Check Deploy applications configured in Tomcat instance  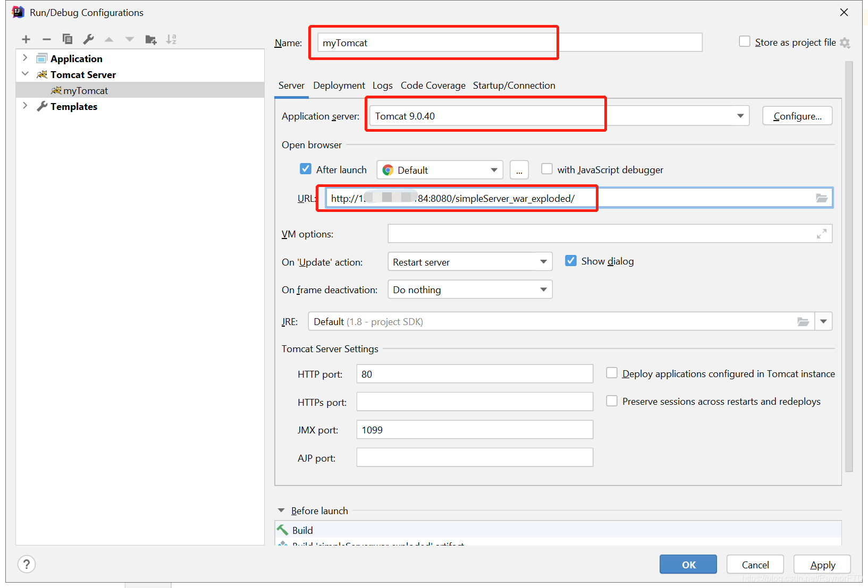[x=612, y=373]
